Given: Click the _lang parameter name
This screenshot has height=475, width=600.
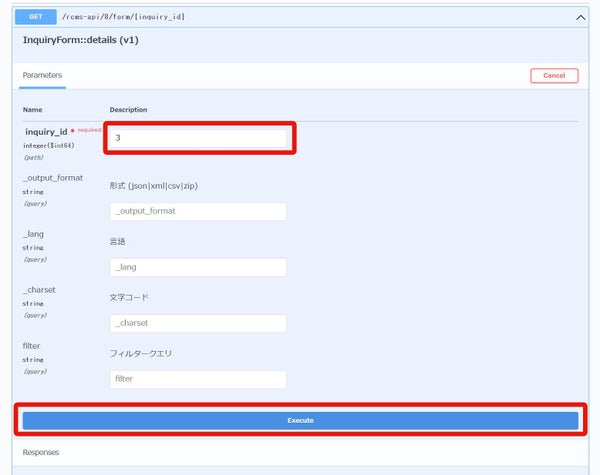Looking at the screenshot, I should [x=33, y=234].
